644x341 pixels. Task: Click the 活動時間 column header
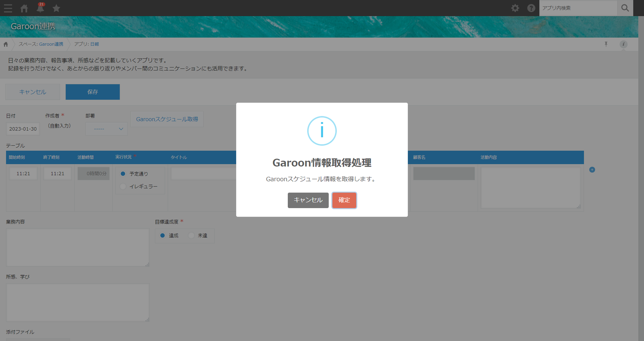(85, 157)
